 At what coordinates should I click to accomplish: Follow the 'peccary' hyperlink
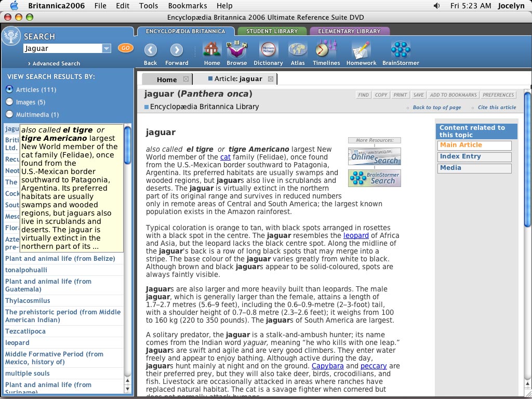coord(374,366)
